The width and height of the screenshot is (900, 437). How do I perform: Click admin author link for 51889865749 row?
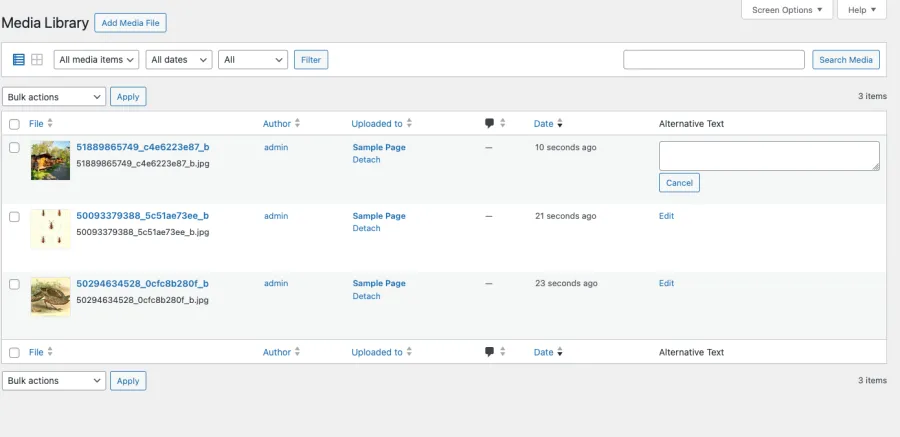[x=276, y=148]
